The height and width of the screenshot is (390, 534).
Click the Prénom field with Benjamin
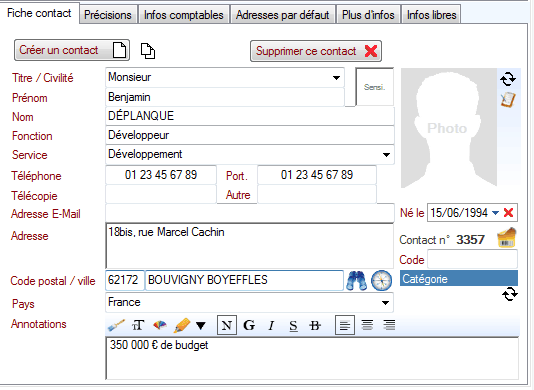click(225, 97)
